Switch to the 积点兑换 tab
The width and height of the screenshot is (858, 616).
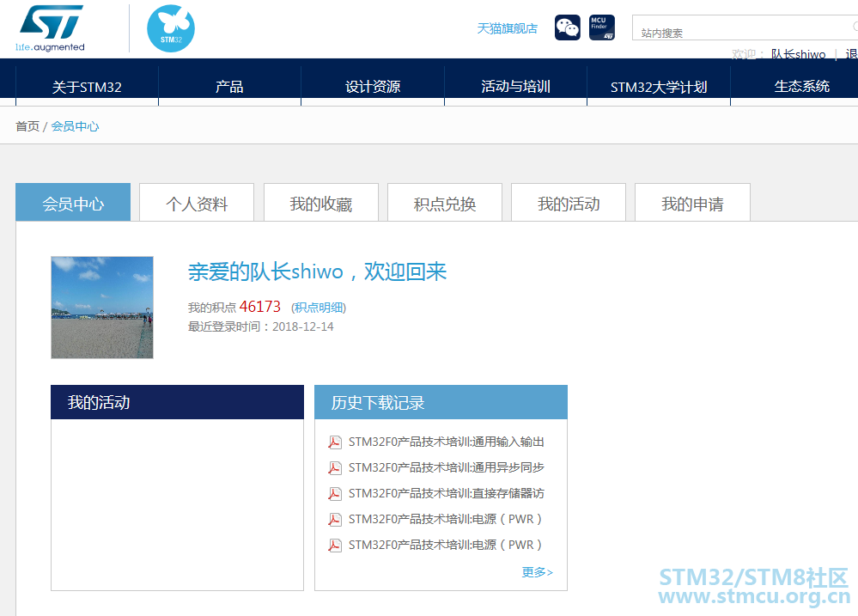click(444, 203)
